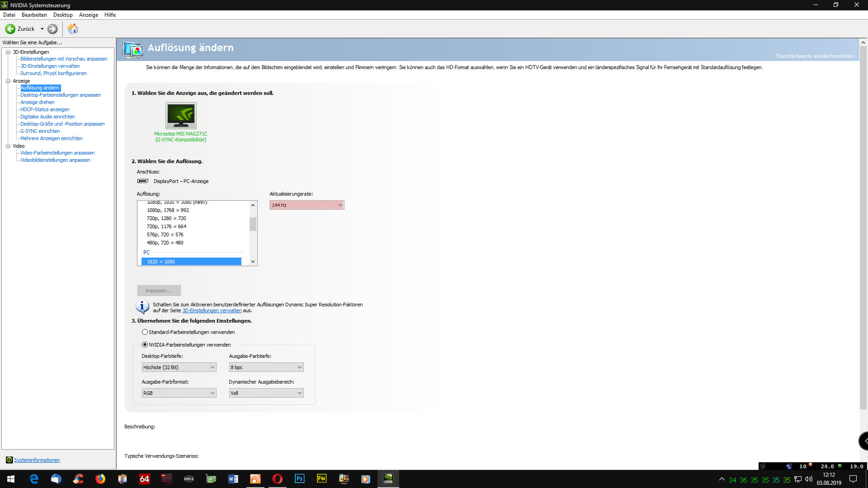This screenshot has height=488, width=868.
Task: Expand the Ausgabe-Farbformat RGB dropdown
Action: point(179,393)
